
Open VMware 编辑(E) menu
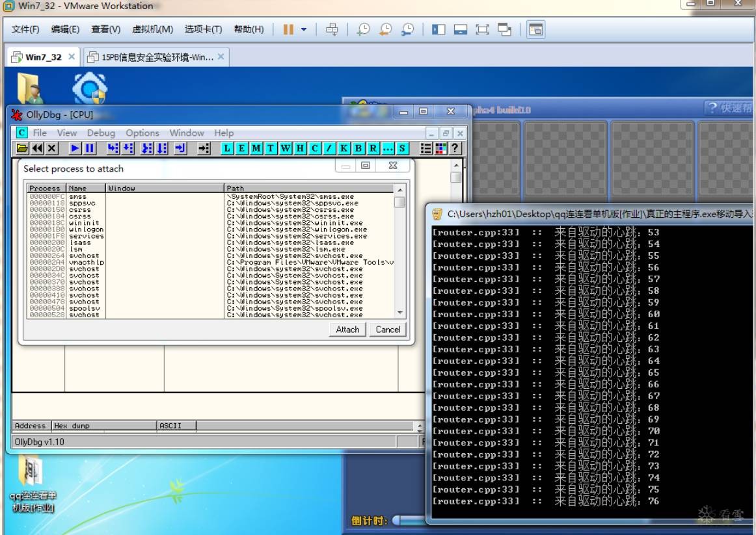(65, 29)
